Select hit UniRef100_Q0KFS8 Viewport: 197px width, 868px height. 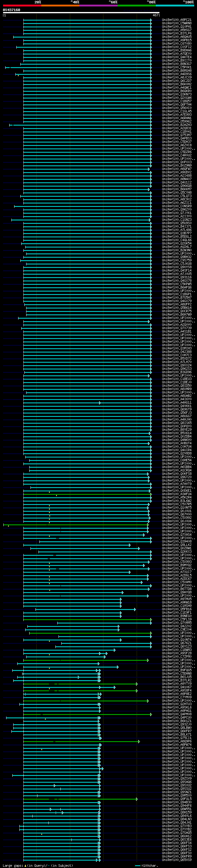click(x=177, y=474)
